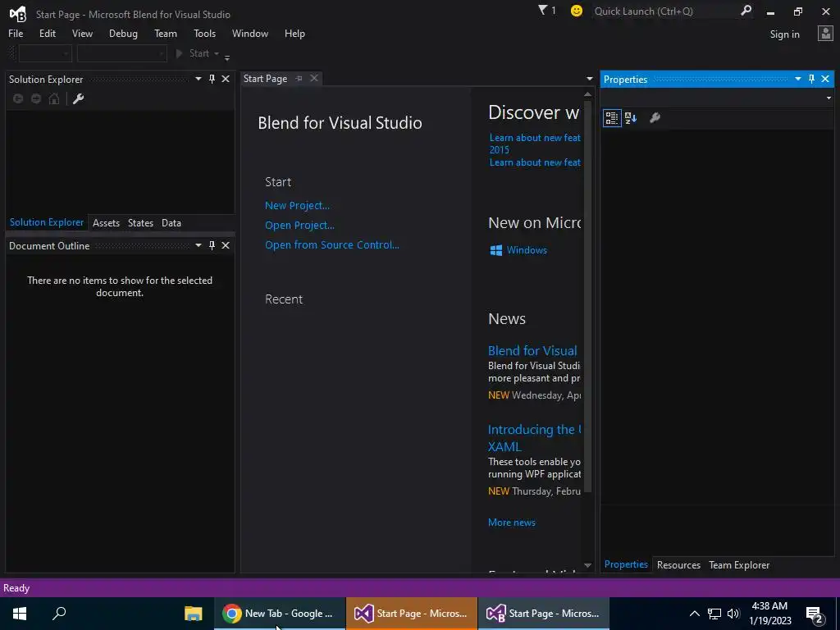Open the object selector dropdown in Properties
840x630 pixels.
click(829, 98)
